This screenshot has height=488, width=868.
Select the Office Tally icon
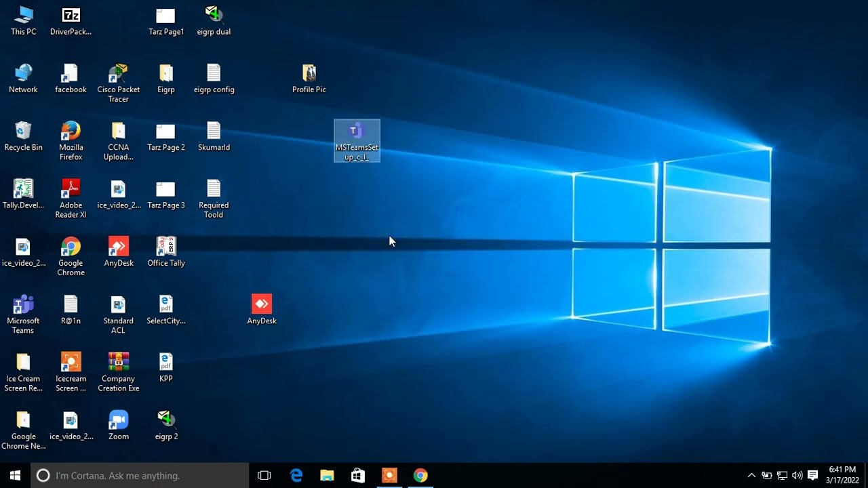pos(166,252)
